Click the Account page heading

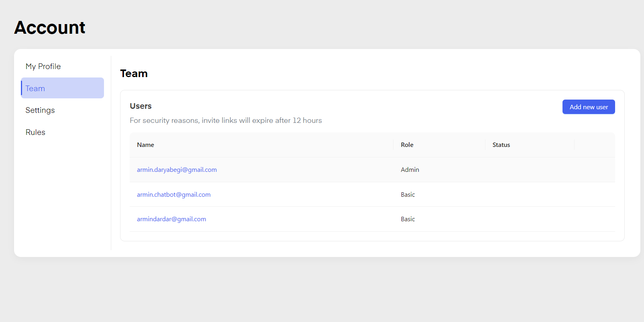(50, 28)
